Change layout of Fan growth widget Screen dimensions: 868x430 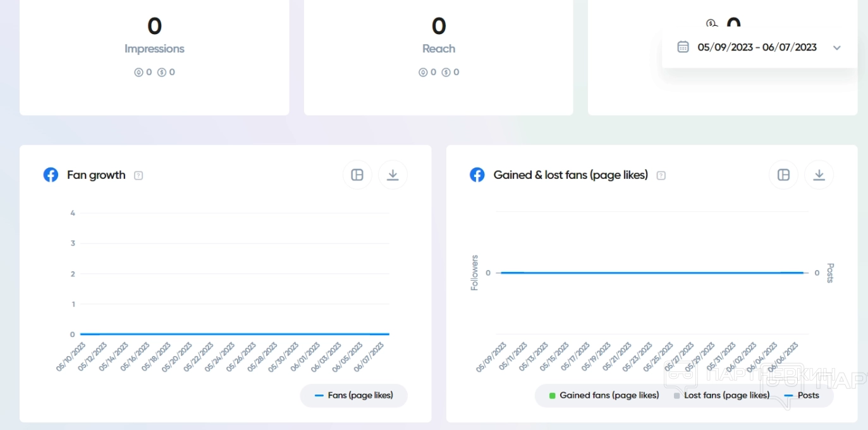(357, 175)
